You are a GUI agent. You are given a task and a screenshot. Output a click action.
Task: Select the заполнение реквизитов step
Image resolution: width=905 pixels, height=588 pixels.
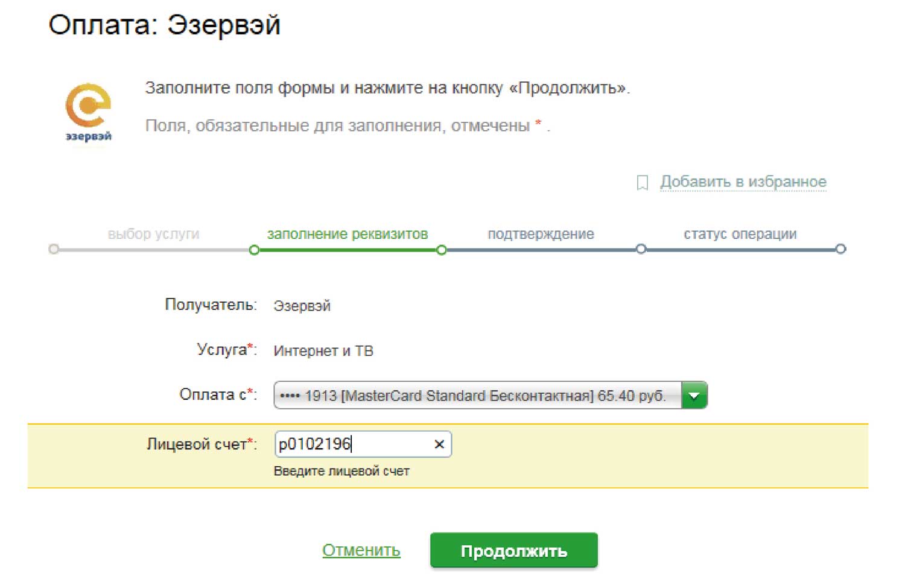point(348,234)
